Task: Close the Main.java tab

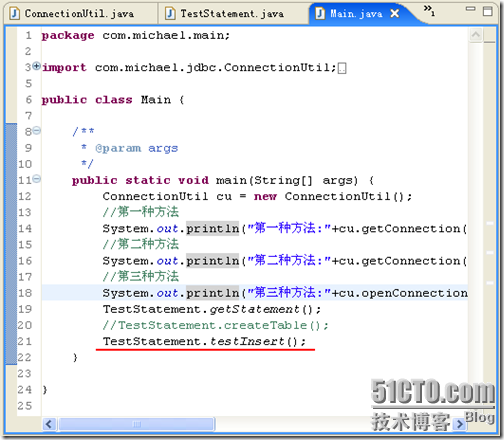Action: tap(395, 13)
